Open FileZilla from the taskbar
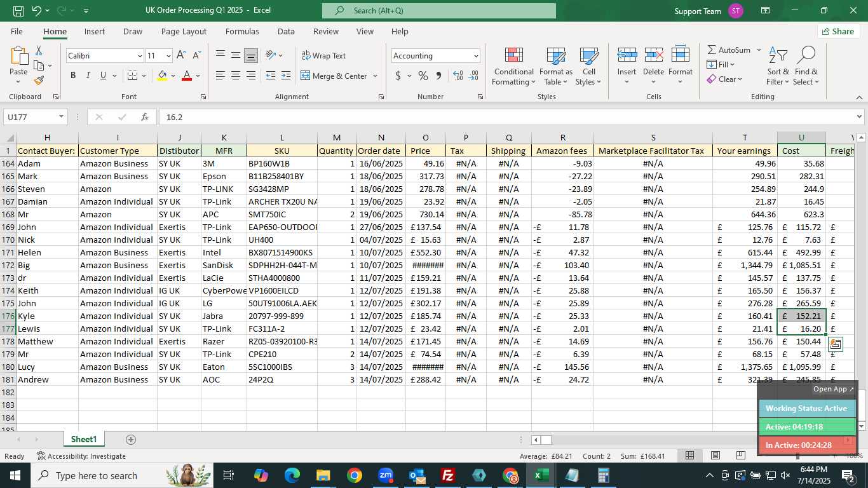 [448, 475]
